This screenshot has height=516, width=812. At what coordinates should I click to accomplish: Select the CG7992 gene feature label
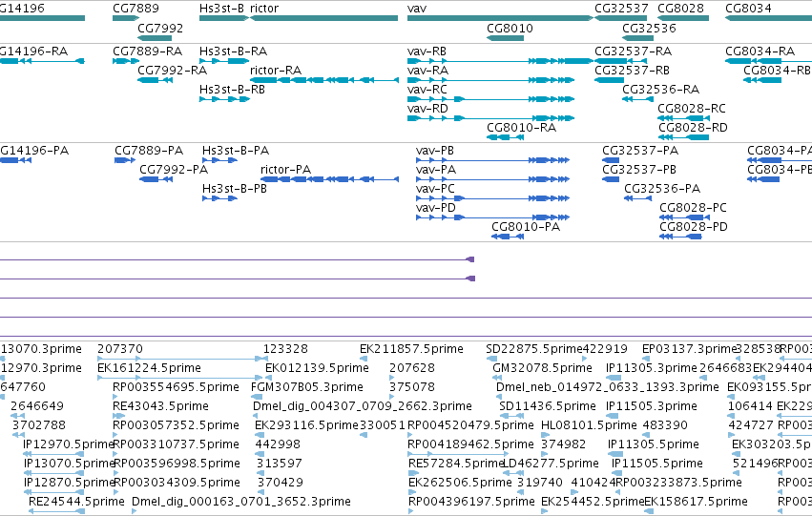pyautogui.click(x=160, y=28)
